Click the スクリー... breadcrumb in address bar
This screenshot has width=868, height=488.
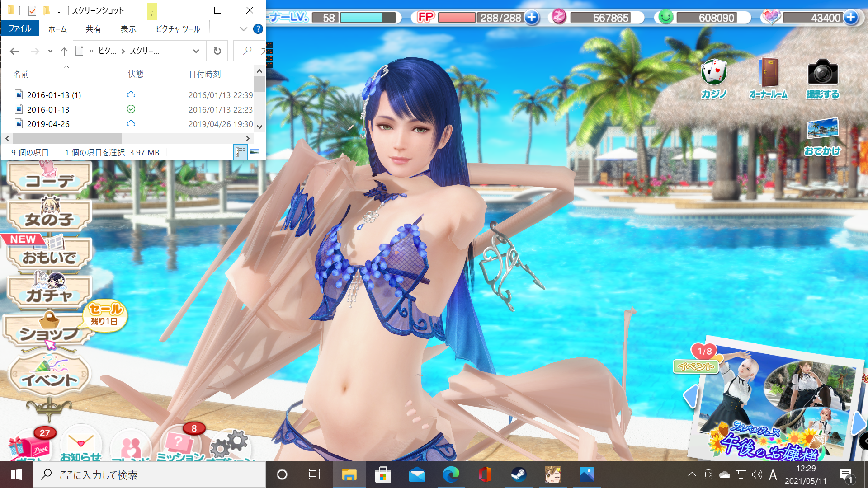144,51
